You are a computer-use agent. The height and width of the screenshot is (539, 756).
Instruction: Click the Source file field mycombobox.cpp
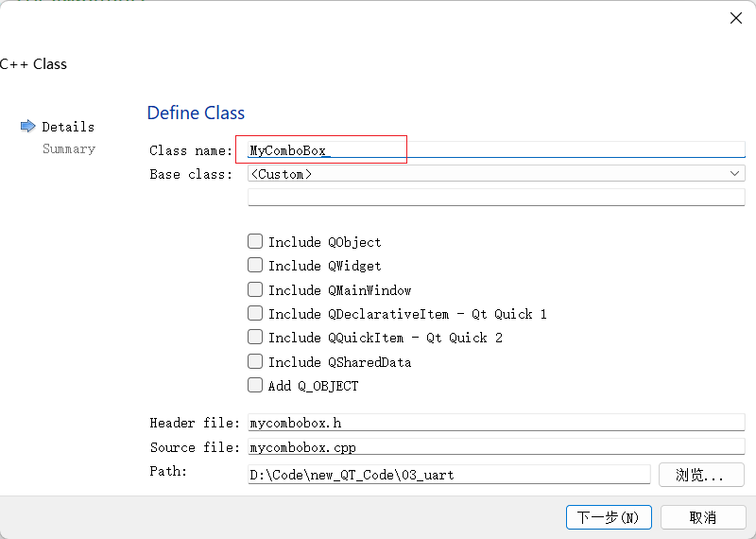pos(496,446)
